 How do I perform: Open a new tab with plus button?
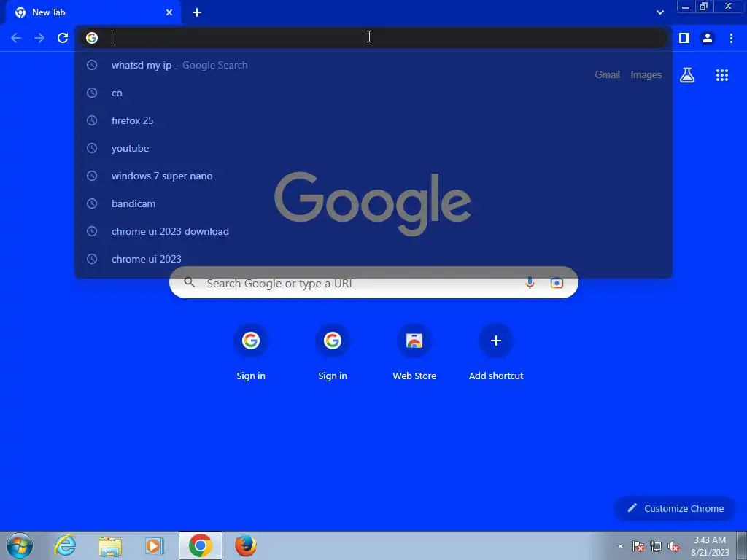pyautogui.click(x=197, y=12)
